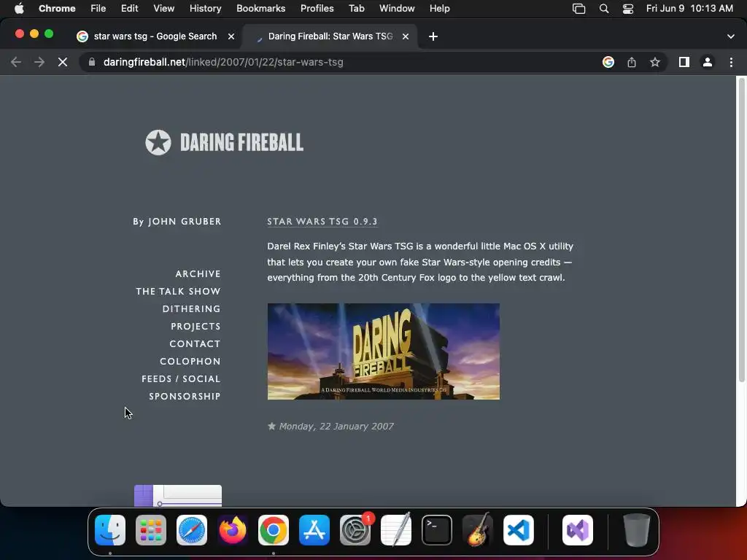747x560 pixels.
Task: Open the View menu
Action: pyautogui.click(x=163, y=9)
